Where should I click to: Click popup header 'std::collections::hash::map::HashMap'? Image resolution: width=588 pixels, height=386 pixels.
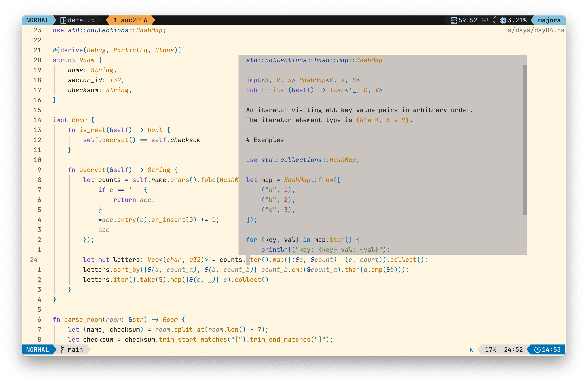314,60
